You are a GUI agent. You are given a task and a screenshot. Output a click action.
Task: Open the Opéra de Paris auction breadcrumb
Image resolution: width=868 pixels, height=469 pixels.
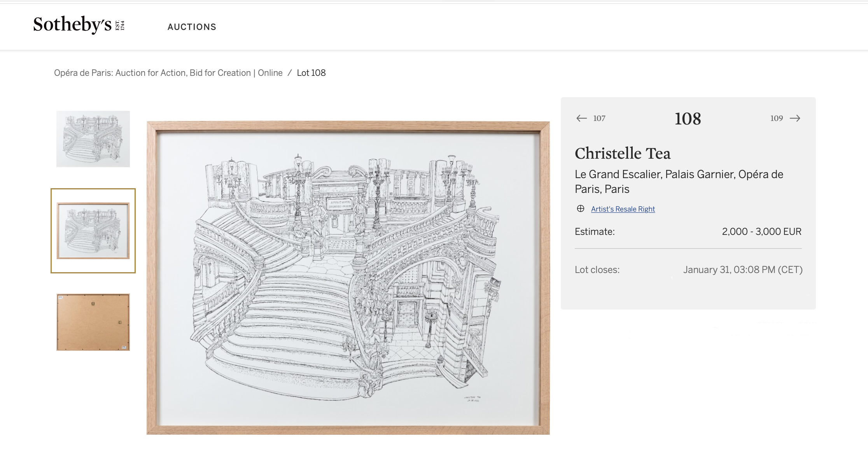click(x=168, y=73)
